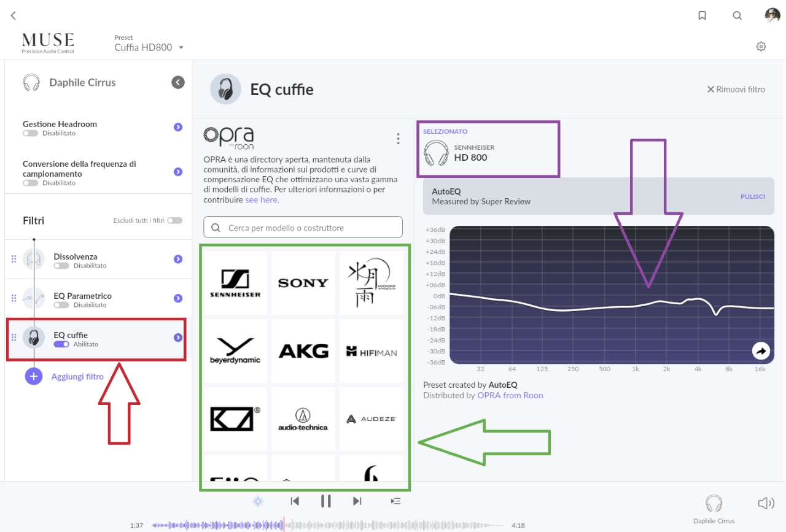Disable the EQ cuffie filter

(61, 344)
